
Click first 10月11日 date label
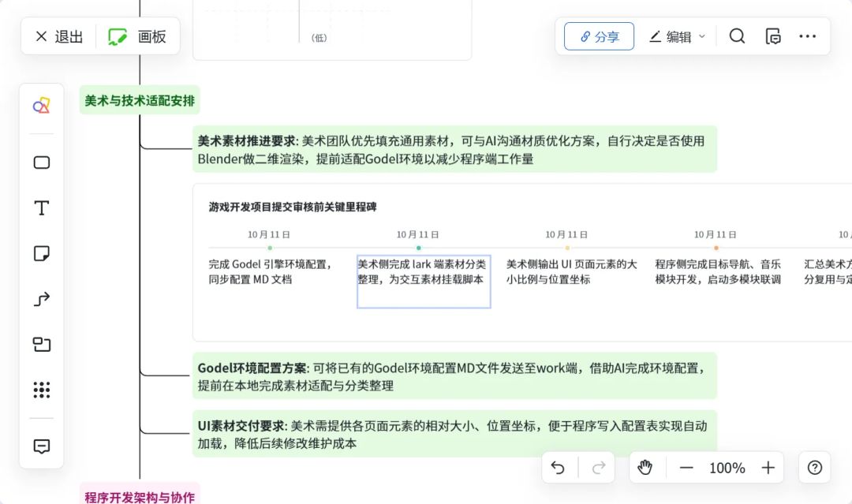[269, 234]
